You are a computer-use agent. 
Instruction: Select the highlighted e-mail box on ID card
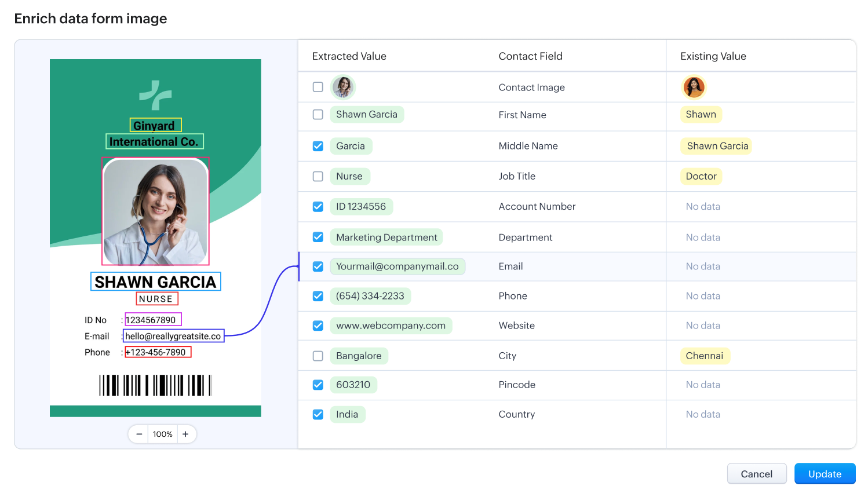point(173,336)
